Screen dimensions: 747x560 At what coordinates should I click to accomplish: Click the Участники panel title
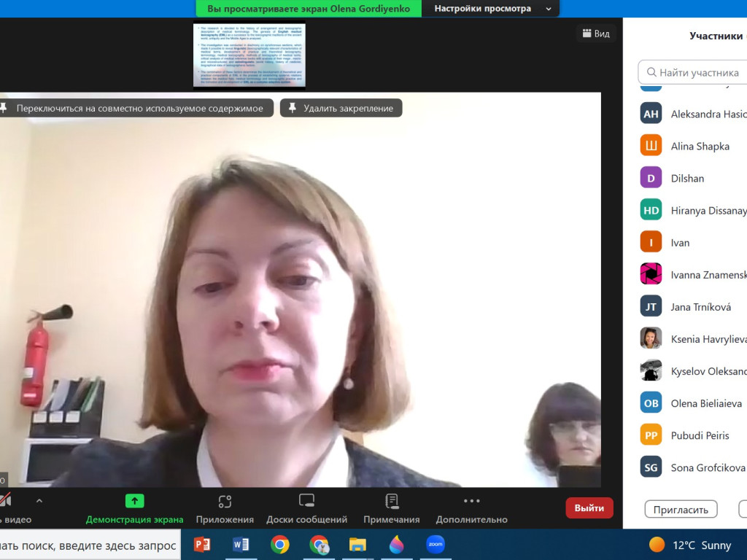click(718, 36)
